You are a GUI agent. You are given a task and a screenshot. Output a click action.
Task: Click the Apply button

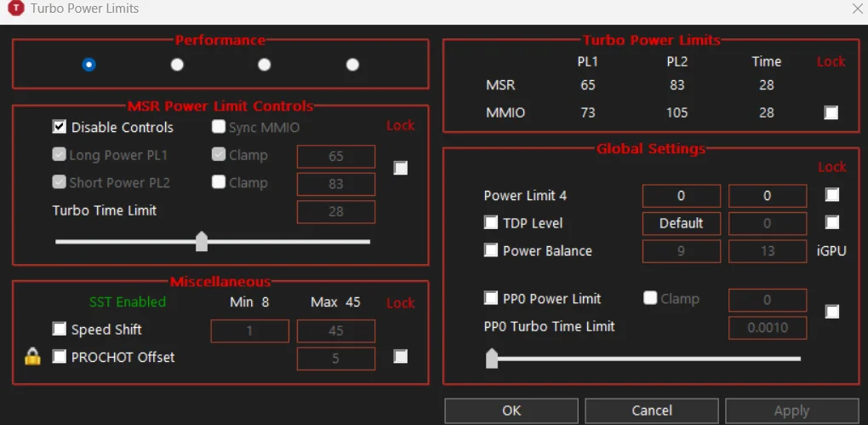(x=791, y=411)
